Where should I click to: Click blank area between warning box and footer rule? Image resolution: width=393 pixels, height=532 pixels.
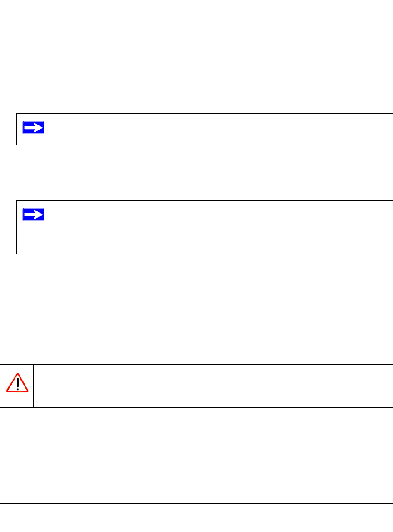click(x=196, y=455)
